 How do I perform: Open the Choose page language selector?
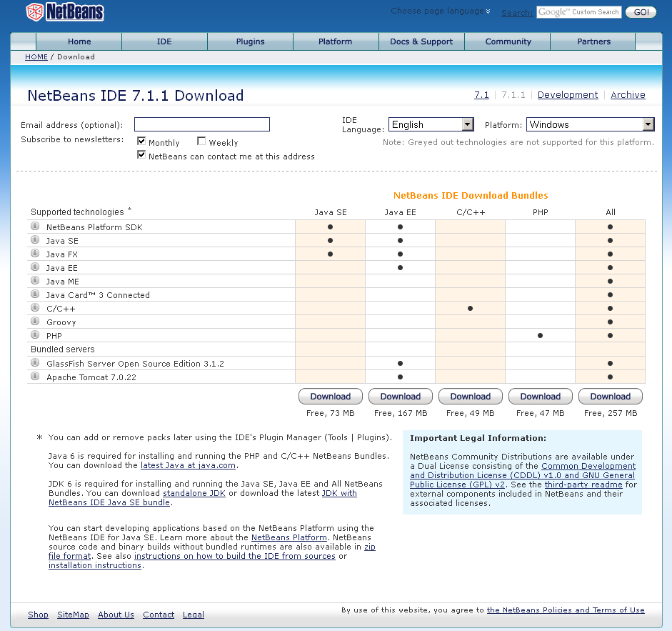pyautogui.click(x=441, y=11)
